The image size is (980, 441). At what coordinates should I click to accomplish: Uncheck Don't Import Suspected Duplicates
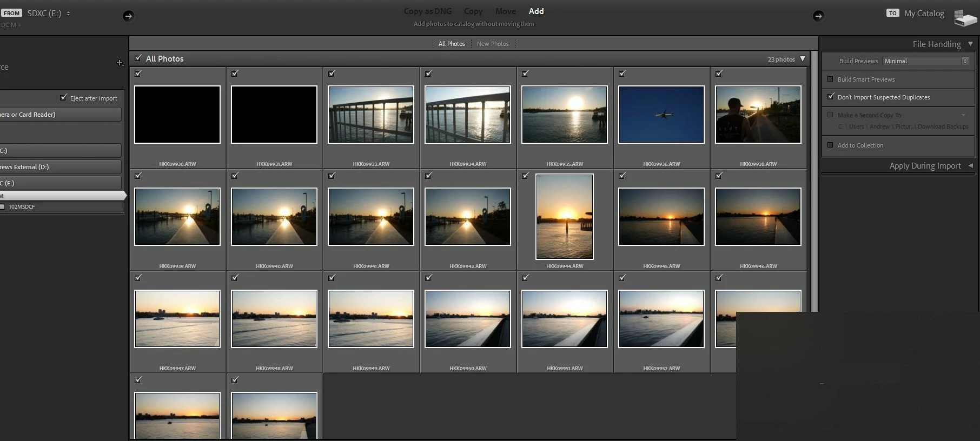click(x=831, y=97)
